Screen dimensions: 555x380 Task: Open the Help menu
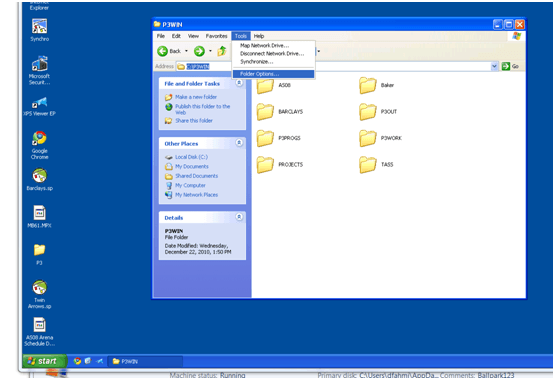[259, 36]
